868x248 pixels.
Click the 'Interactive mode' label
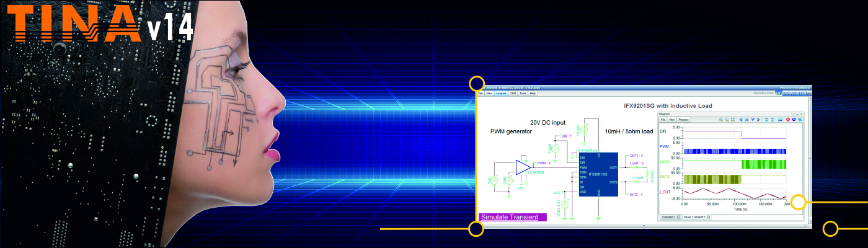point(762,94)
